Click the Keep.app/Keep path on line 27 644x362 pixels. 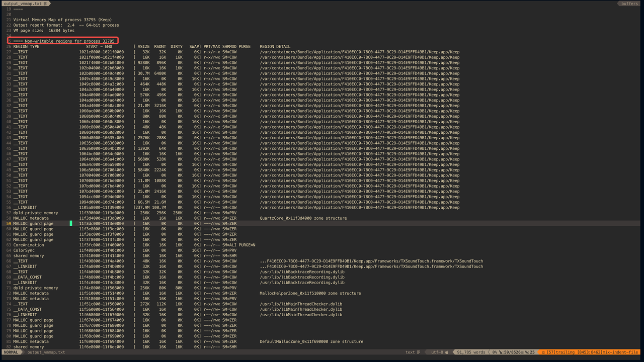[359, 52]
